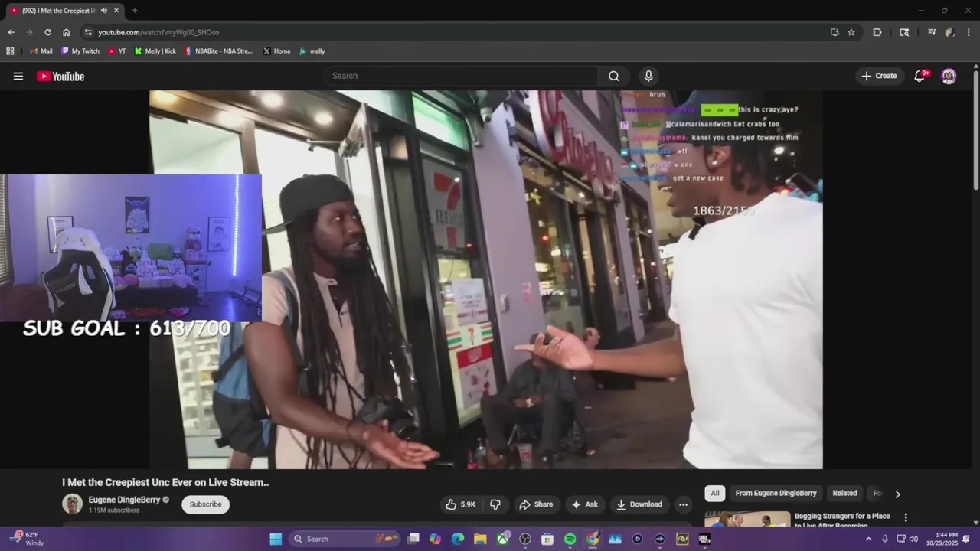Subscribe to Eugene DingleBerry
Viewport: 980px width, 551px height.
click(205, 504)
